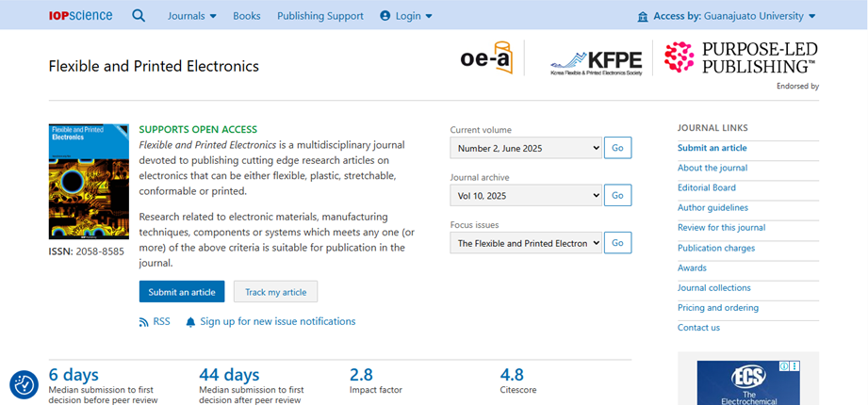
Task: Open Submit an article in Journal Links
Action: click(712, 148)
